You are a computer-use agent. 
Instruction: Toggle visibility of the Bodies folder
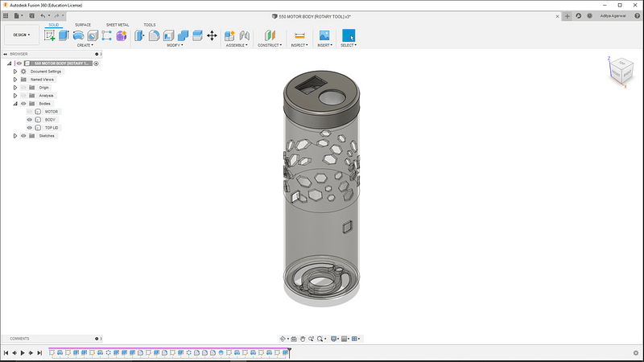pos(23,104)
